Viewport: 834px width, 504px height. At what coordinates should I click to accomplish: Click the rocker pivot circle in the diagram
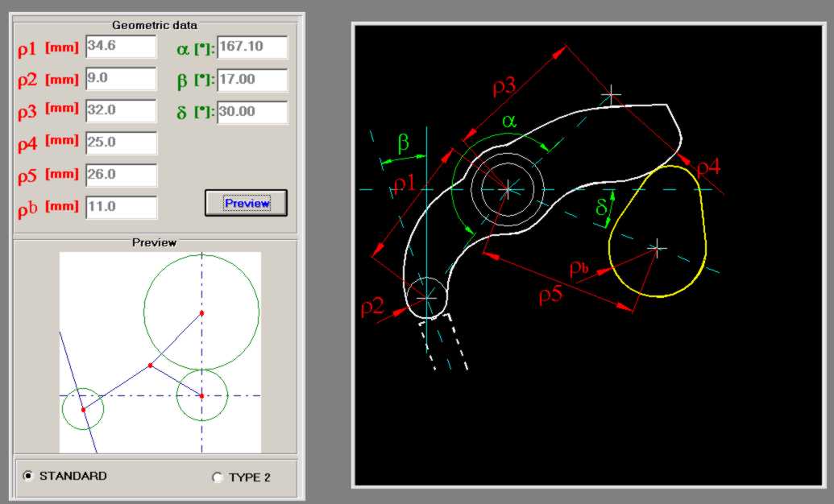[508, 189]
